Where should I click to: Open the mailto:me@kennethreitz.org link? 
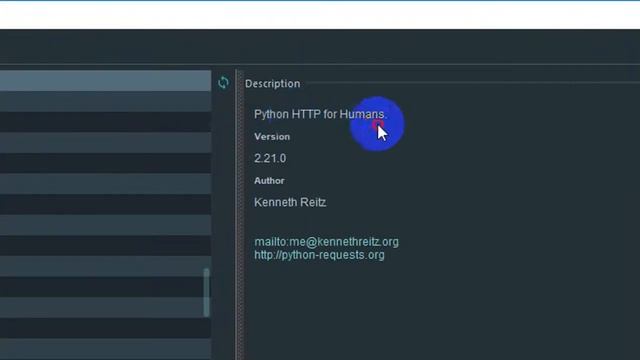coord(326,242)
